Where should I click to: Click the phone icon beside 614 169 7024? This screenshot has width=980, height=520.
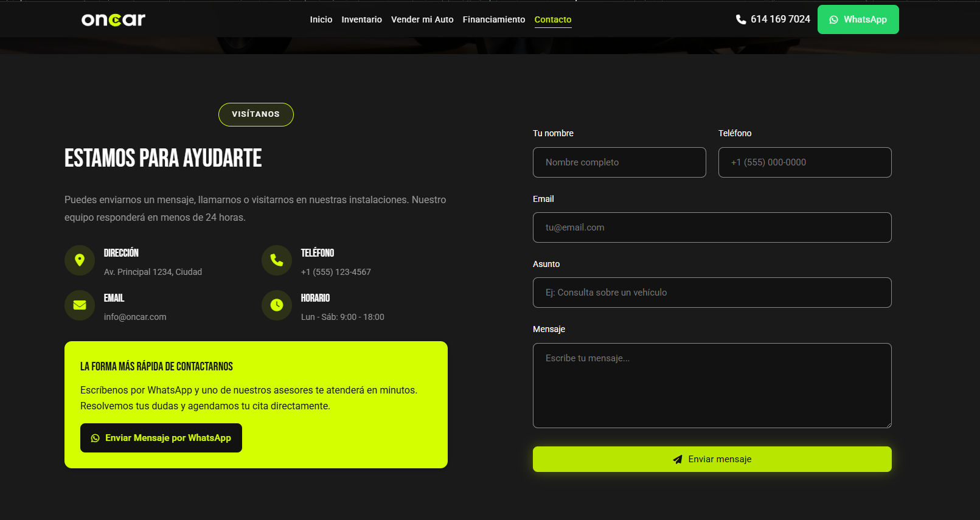[741, 19]
